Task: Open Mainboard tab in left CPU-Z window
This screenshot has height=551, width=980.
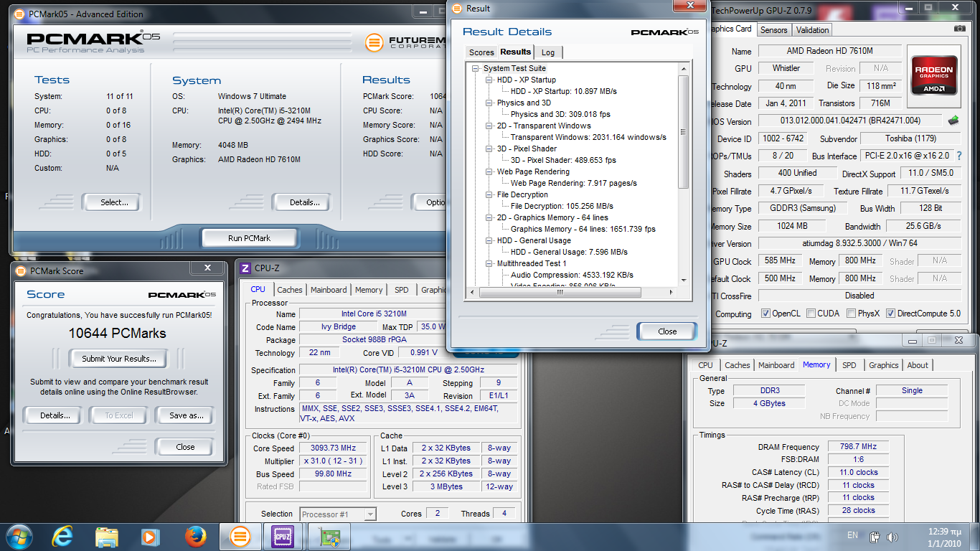Action: click(329, 290)
